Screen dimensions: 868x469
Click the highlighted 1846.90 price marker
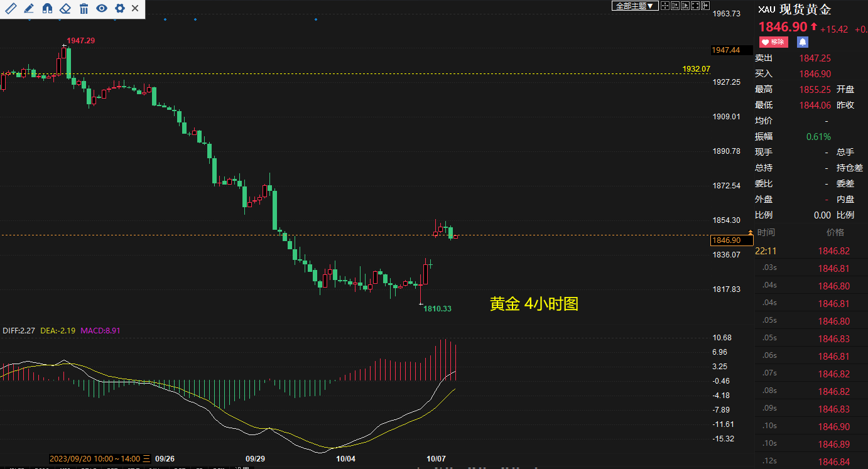(x=730, y=240)
